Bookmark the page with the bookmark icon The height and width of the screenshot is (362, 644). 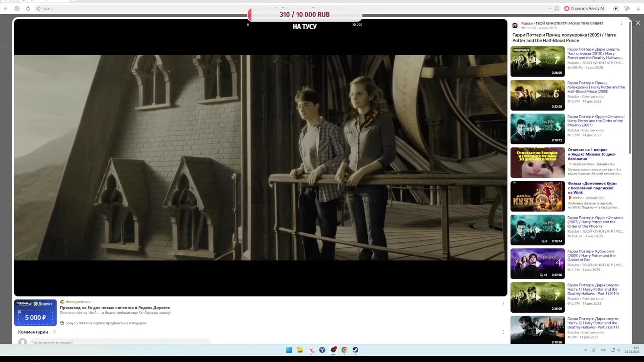[556, 9]
